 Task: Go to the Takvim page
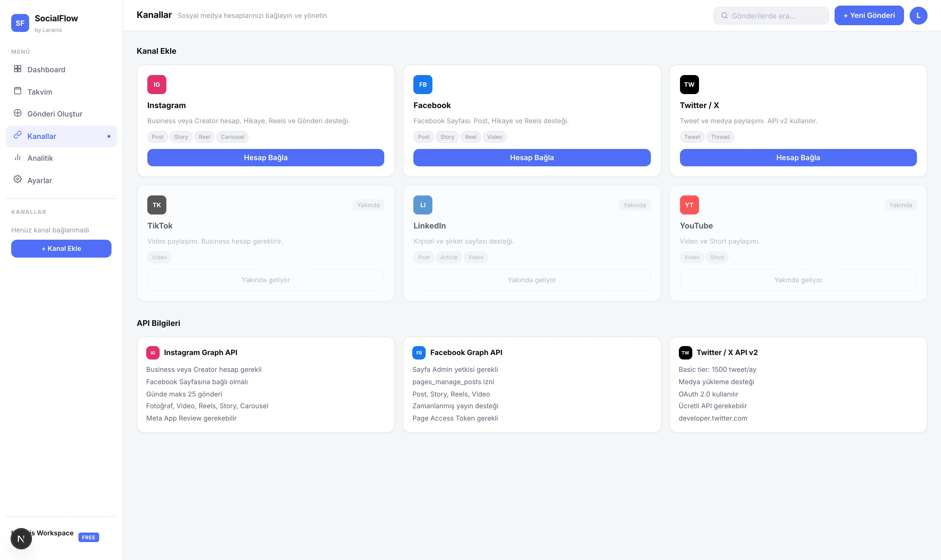tap(61, 92)
